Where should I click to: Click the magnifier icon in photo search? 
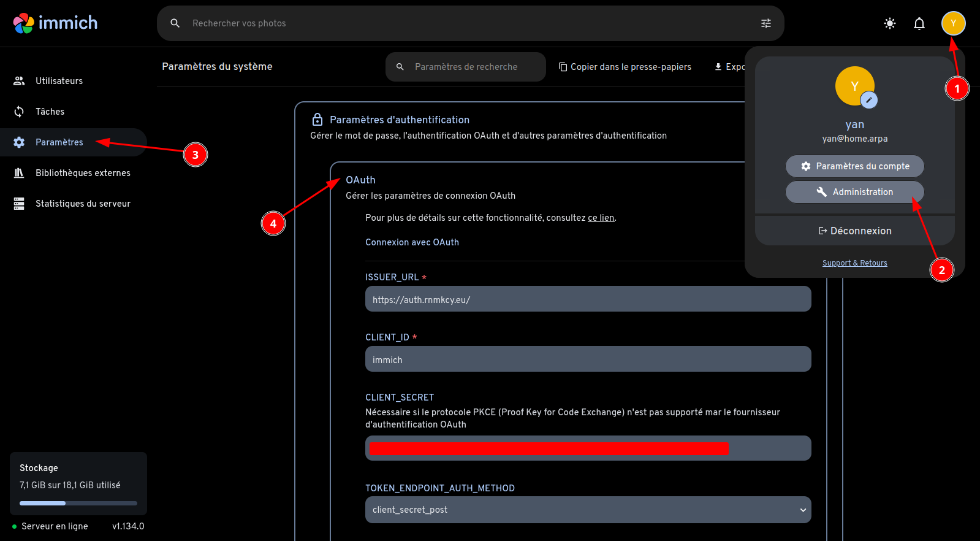[x=175, y=23]
